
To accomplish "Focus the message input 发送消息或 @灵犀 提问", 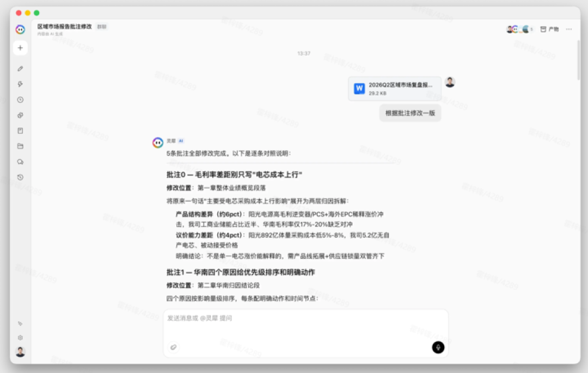I will pyautogui.click(x=305, y=333).
